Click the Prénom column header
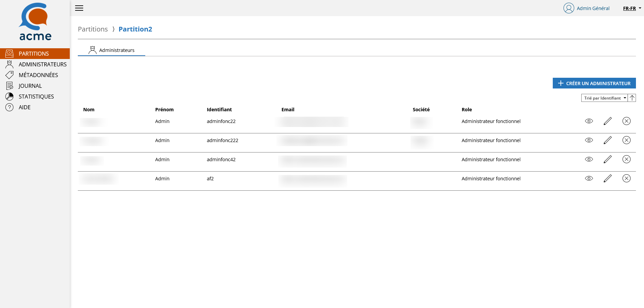644x308 pixels. click(x=164, y=110)
